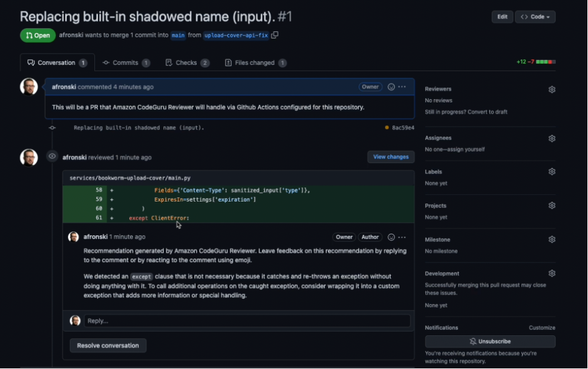Click the View changes button
This screenshot has width=588, height=369.
tap(391, 157)
